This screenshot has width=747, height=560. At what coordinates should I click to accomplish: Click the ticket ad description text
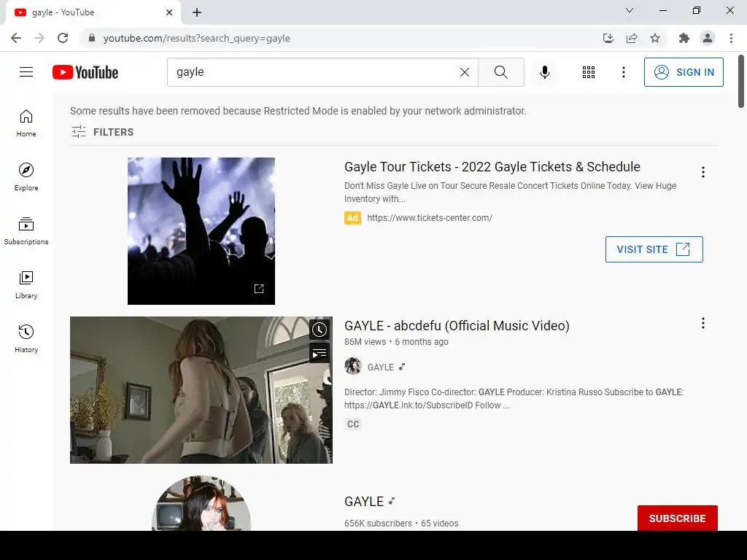[x=510, y=192]
